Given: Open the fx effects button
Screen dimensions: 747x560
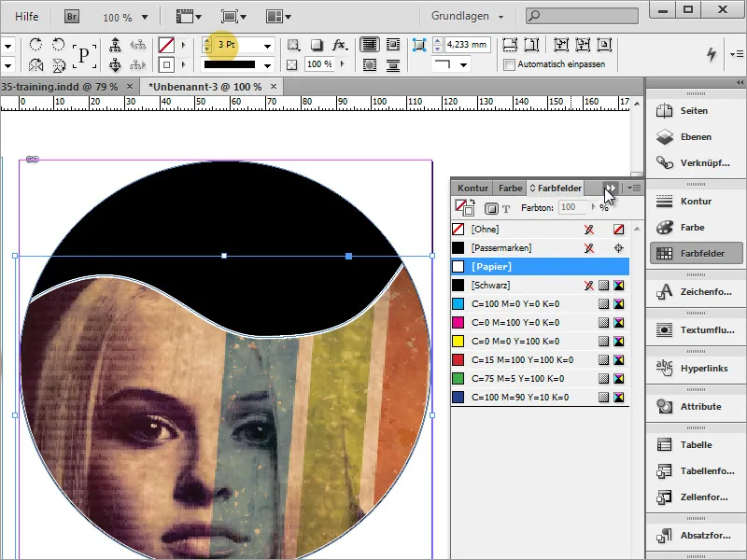Looking at the screenshot, I should [340, 45].
